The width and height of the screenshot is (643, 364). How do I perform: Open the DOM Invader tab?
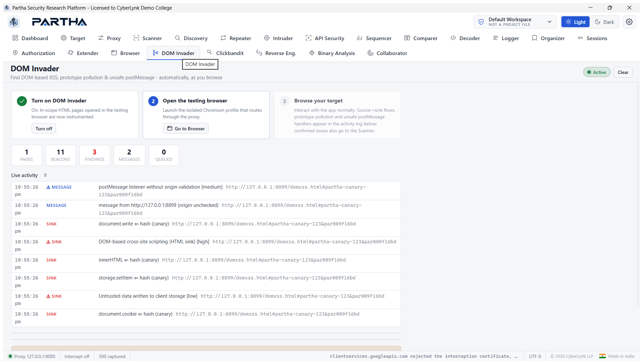[x=174, y=53]
